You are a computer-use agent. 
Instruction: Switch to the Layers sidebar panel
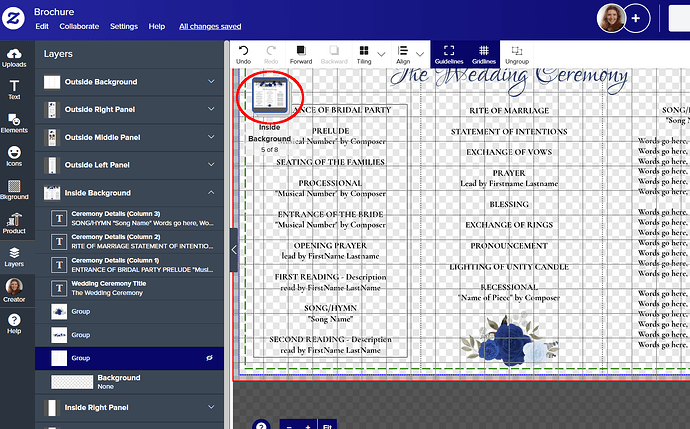[14, 257]
